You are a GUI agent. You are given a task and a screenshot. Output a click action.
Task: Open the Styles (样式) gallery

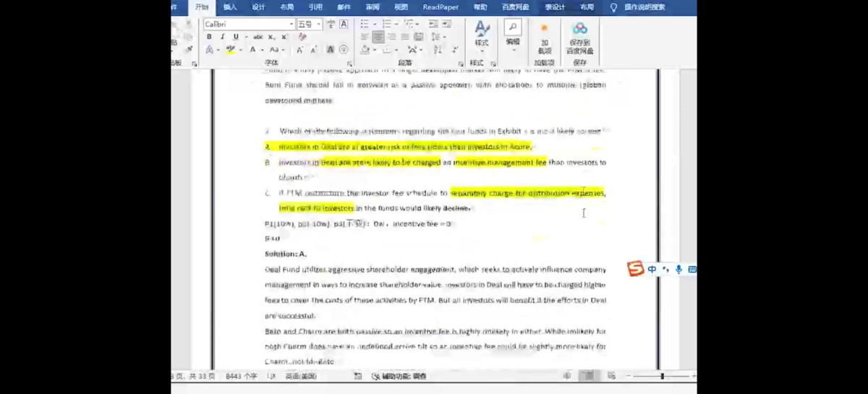click(482, 38)
